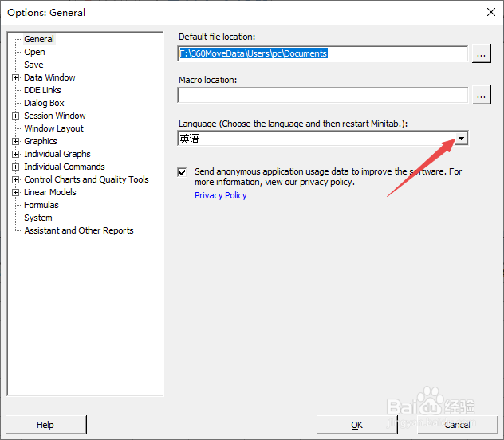Screen dimensions: 504x440
Task: Select General in the options tree
Action: (x=39, y=39)
